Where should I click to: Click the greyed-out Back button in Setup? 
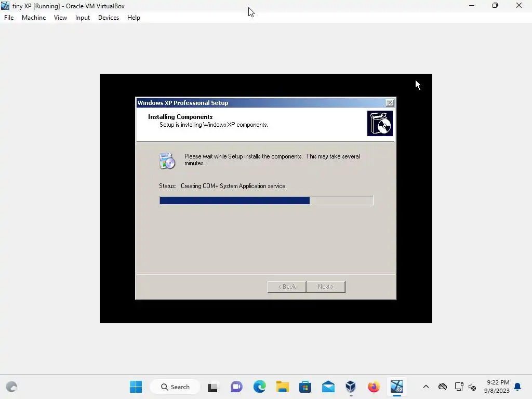point(287,287)
